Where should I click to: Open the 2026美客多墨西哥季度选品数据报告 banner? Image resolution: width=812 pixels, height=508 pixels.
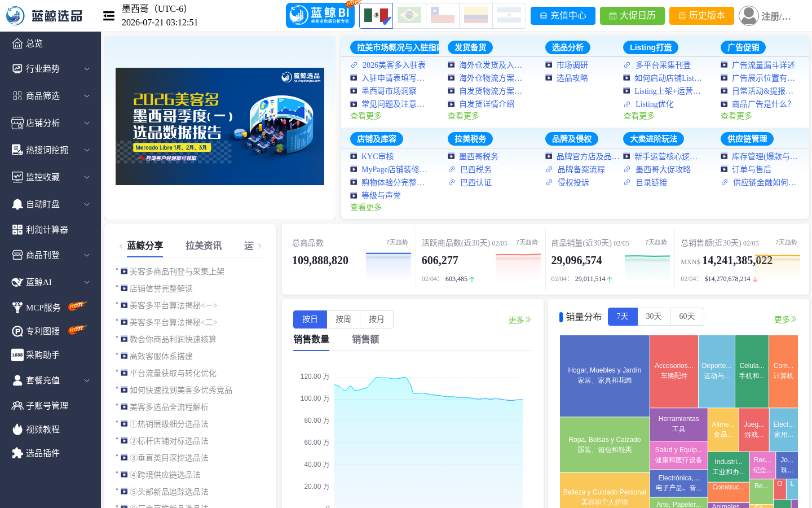(220, 126)
